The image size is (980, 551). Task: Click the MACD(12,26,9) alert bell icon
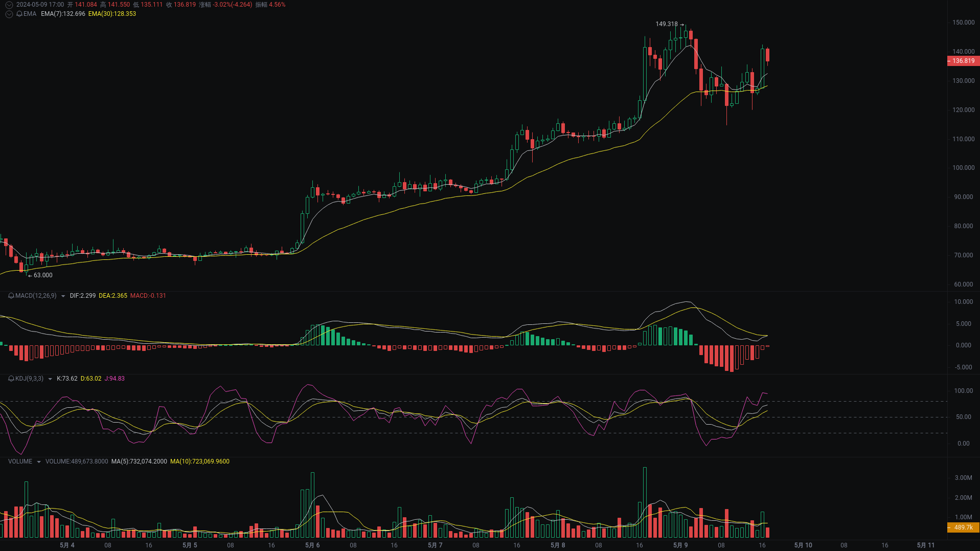pyautogui.click(x=10, y=296)
